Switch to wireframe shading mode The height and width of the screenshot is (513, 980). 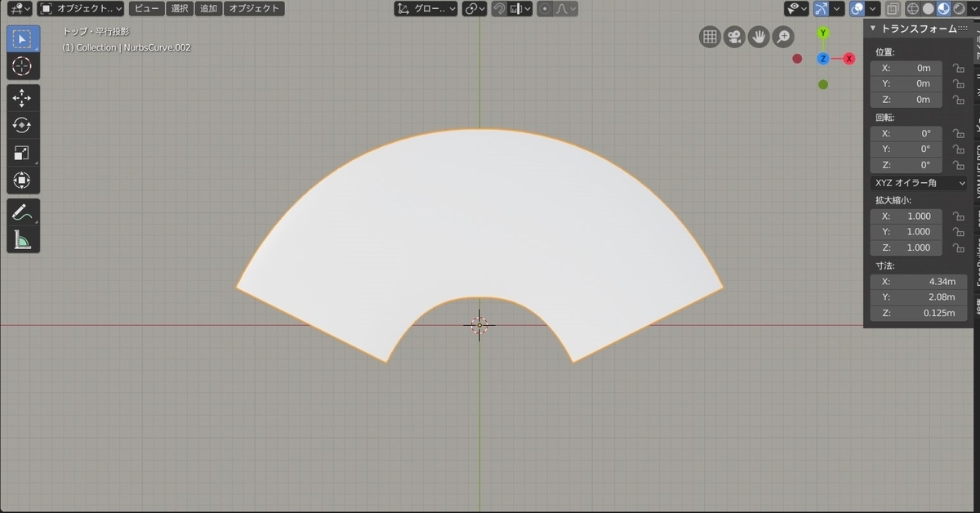pyautogui.click(x=913, y=9)
